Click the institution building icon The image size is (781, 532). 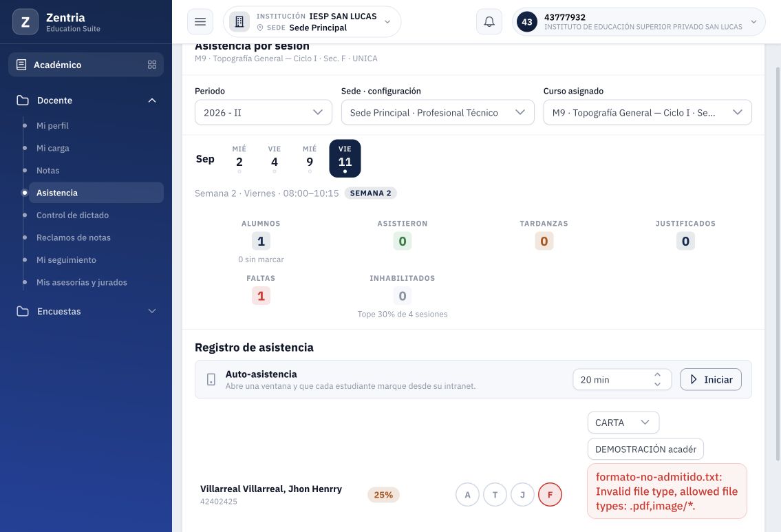pyautogui.click(x=239, y=22)
